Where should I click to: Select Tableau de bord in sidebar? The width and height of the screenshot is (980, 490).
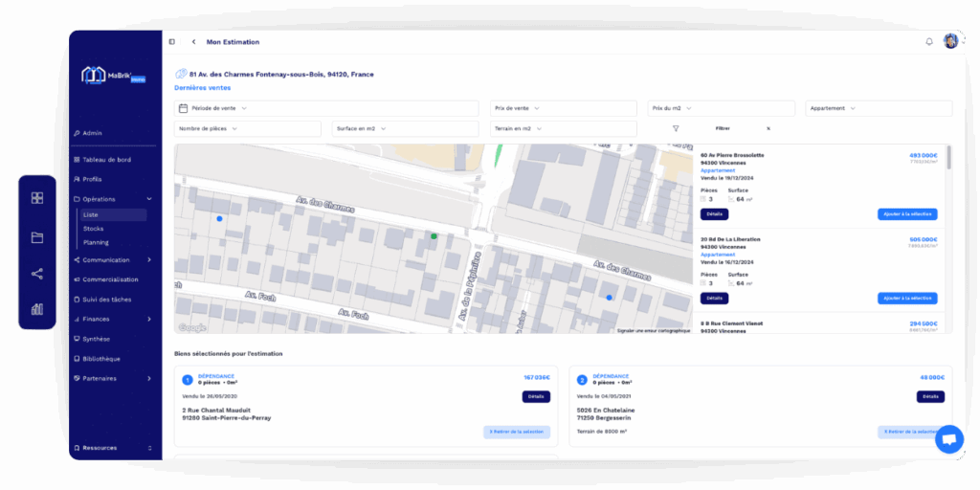click(x=105, y=160)
